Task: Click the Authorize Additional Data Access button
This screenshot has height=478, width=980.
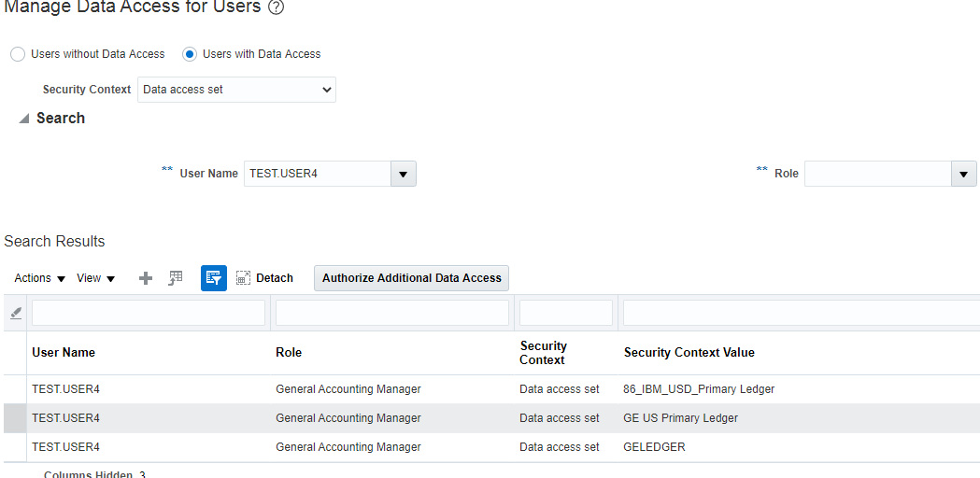Action: 411,278
